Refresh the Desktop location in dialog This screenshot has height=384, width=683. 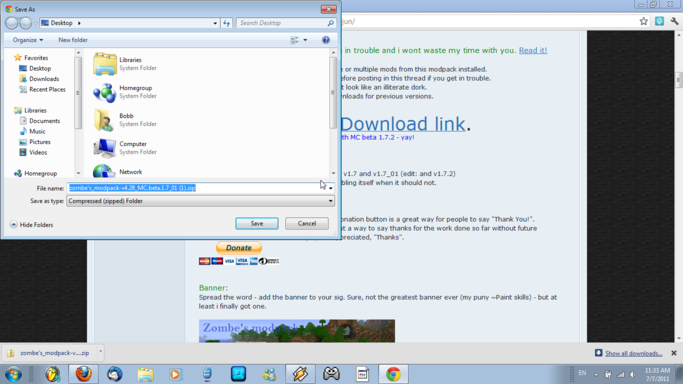pyautogui.click(x=227, y=23)
